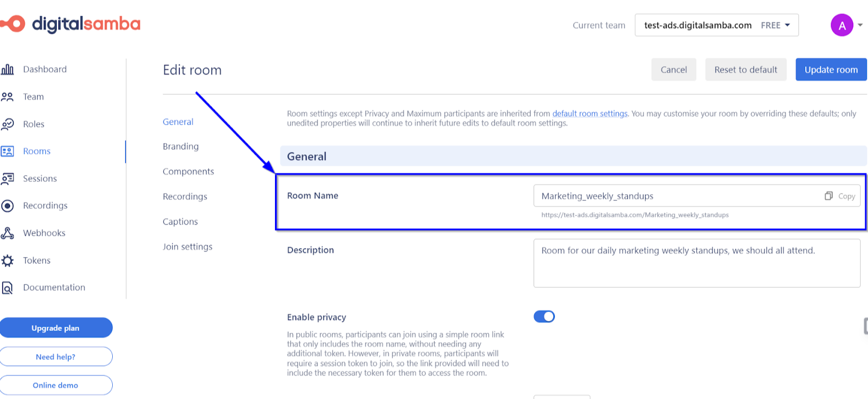Click inside the Description text field
Viewport: 868px width, 399px height.
click(697, 263)
